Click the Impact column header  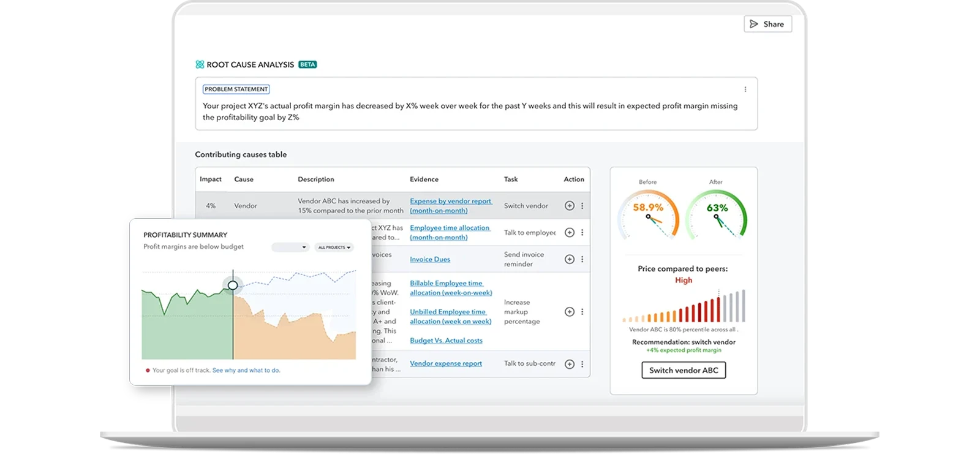[x=211, y=180]
